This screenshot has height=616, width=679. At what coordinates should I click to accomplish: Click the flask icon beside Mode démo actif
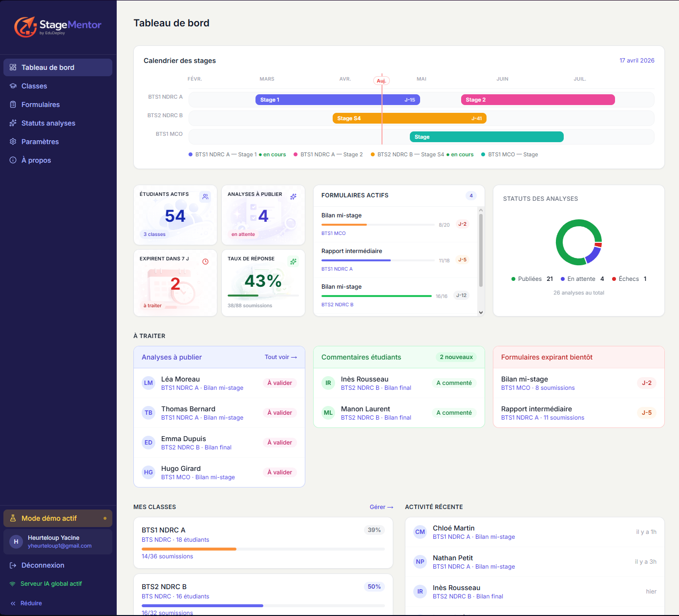click(13, 518)
